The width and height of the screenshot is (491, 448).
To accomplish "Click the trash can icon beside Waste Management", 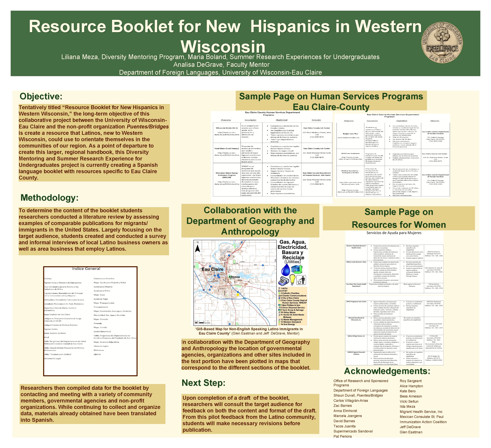I will pos(279,320).
